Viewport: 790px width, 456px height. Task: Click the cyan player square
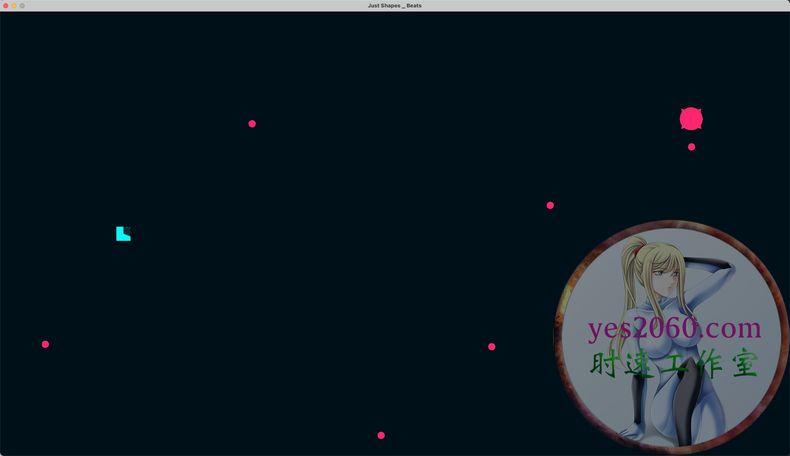(122, 235)
